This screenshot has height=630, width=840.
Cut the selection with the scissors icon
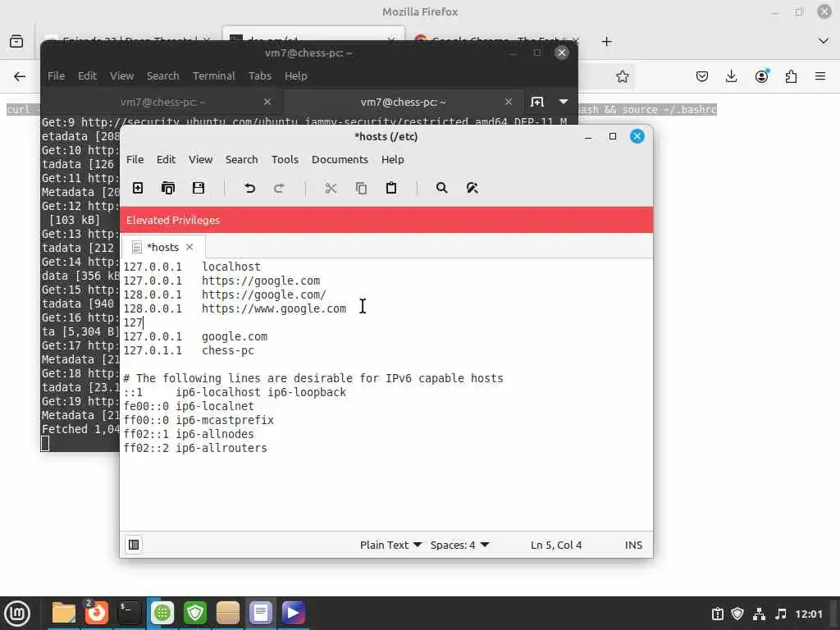click(x=331, y=188)
